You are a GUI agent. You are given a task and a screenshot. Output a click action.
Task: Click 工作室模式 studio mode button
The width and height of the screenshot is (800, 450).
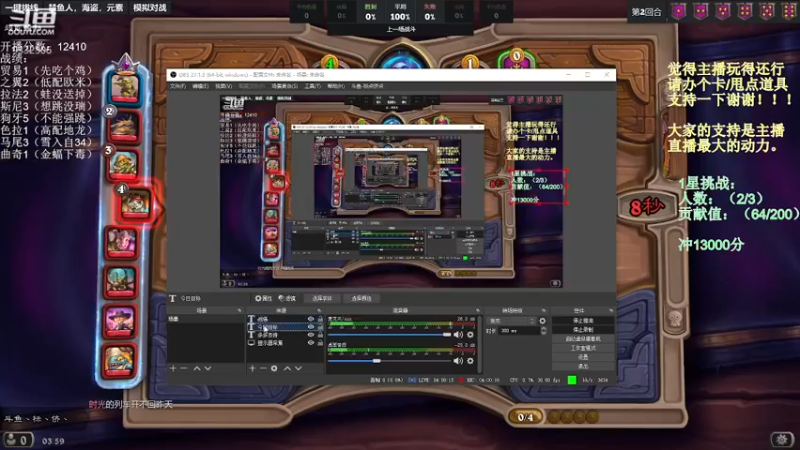pyautogui.click(x=583, y=348)
